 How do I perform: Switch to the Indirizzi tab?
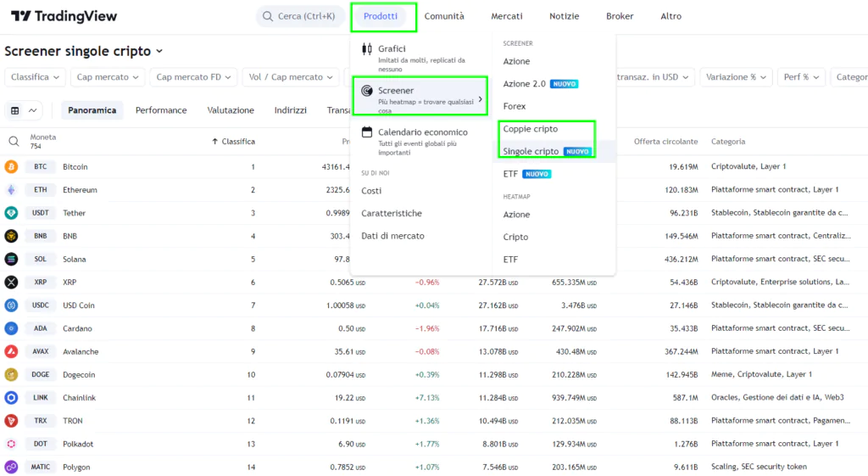click(x=290, y=110)
